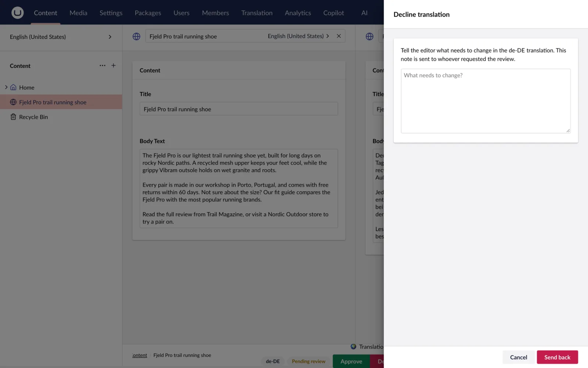Click the Umbraco logo icon
The height and width of the screenshot is (368, 588).
coord(17,13)
